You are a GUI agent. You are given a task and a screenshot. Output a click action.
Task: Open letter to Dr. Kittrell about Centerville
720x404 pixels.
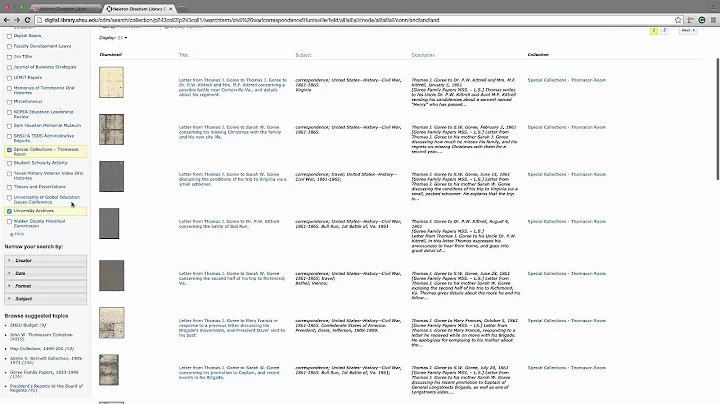(x=232, y=87)
